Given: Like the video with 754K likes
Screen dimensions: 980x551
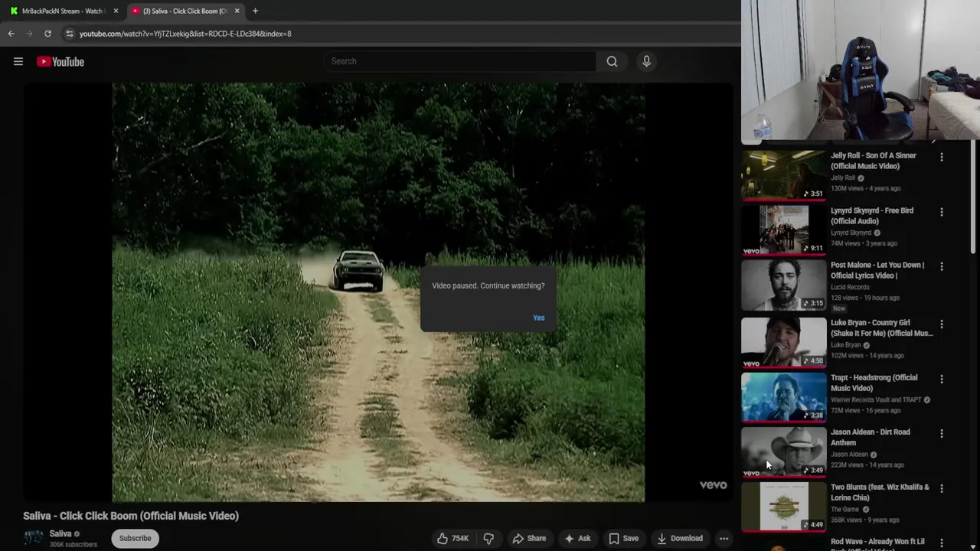Looking at the screenshot, I should [452, 538].
